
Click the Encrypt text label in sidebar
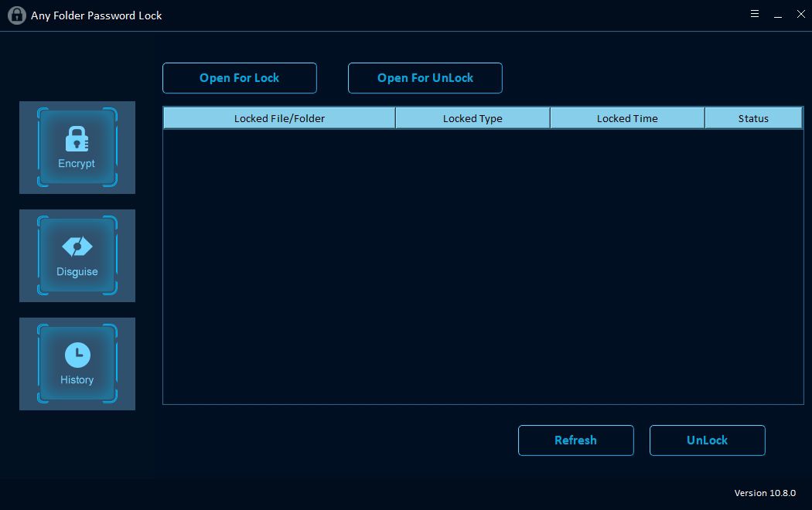click(77, 164)
